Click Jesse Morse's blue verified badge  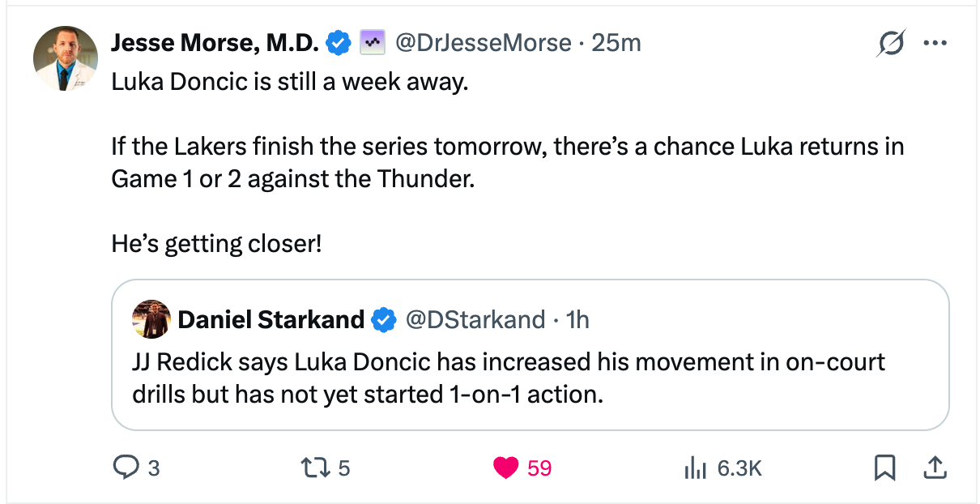[x=338, y=43]
